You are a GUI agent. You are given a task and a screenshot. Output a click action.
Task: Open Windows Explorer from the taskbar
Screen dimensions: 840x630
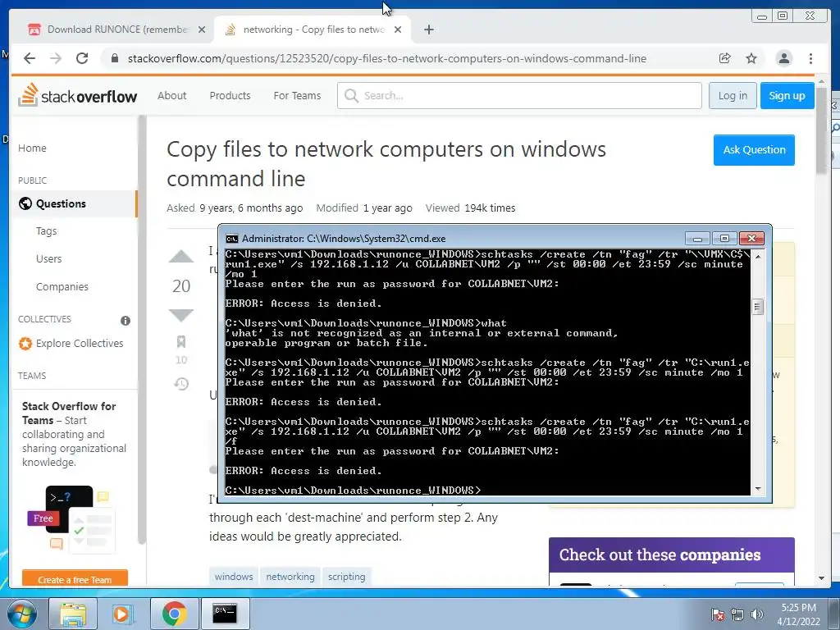click(x=72, y=614)
